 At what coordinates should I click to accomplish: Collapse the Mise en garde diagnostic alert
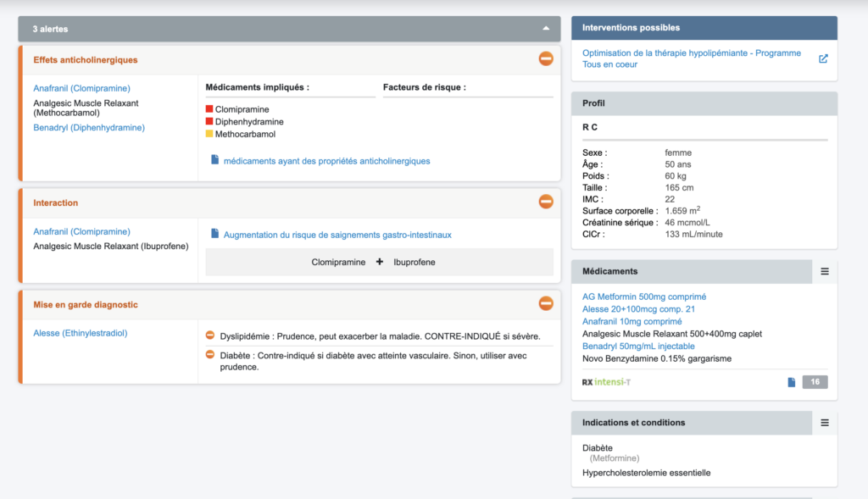click(x=546, y=303)
